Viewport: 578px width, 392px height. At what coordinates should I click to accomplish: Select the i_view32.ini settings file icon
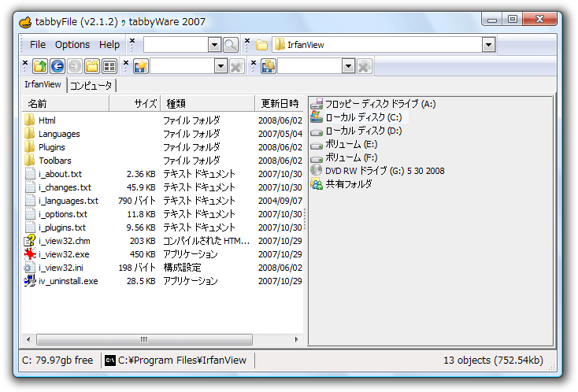click(30, 268)
